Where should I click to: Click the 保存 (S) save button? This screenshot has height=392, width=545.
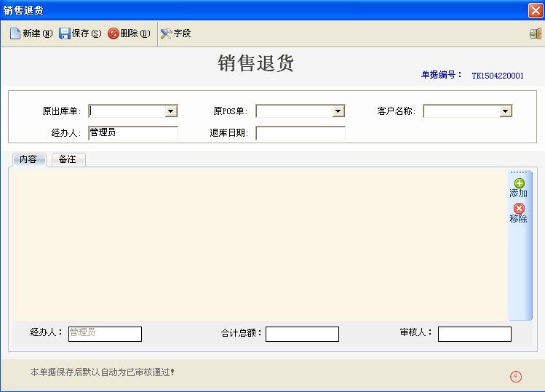pyautogui.click(x=80, y=33)
